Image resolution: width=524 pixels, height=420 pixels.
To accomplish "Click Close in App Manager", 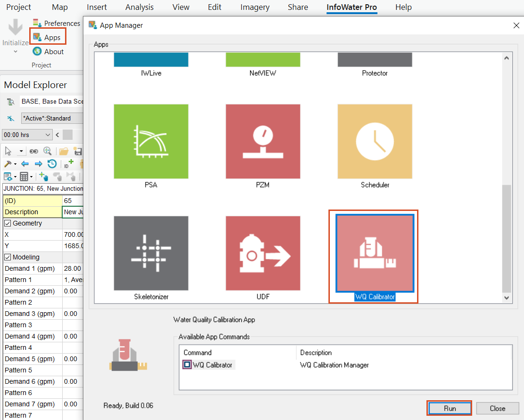I will click(x=497, y=408).
